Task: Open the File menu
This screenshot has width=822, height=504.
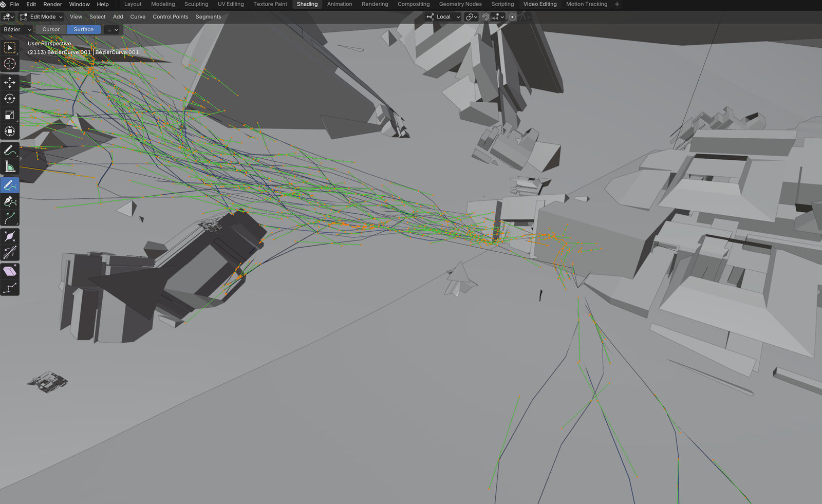Action: (14, 4)
